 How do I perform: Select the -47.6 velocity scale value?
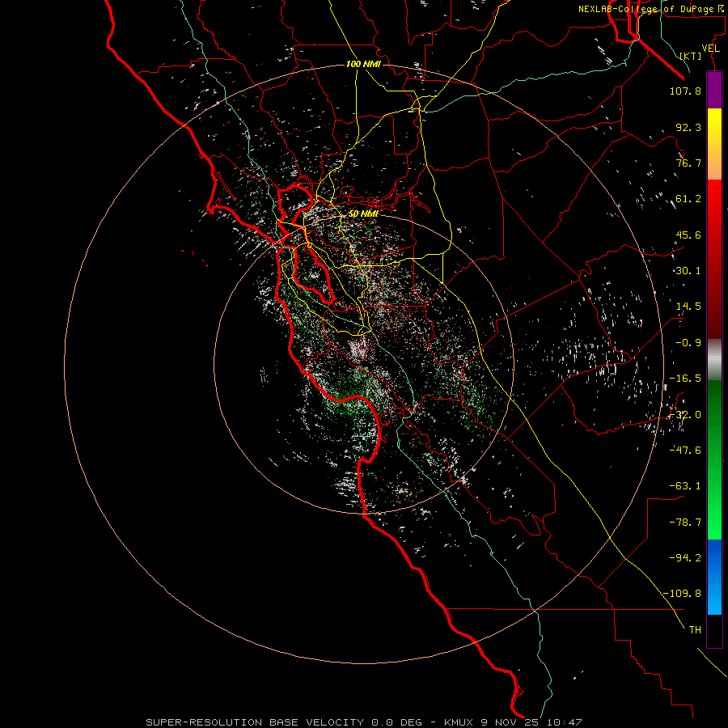click(x=685, y=451)
